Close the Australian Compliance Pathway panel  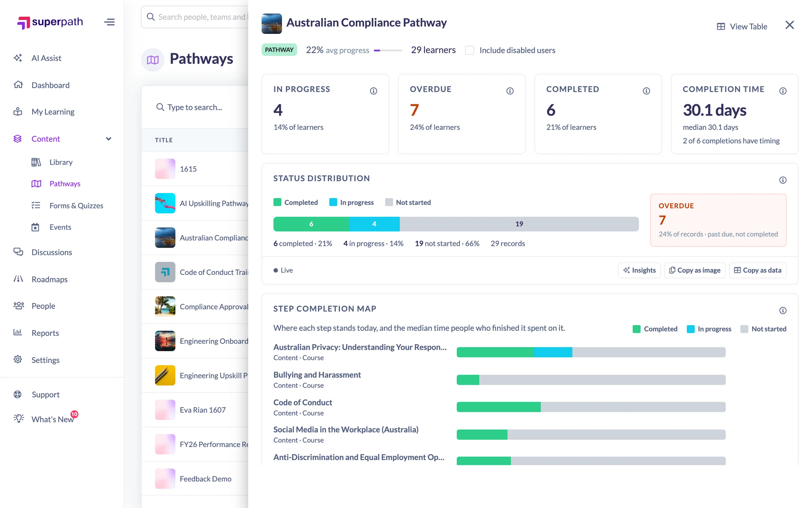pos(790,25)
